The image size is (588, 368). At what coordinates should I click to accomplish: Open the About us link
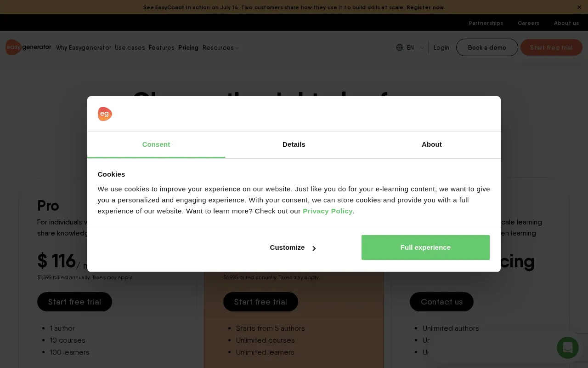click(566, 23)
